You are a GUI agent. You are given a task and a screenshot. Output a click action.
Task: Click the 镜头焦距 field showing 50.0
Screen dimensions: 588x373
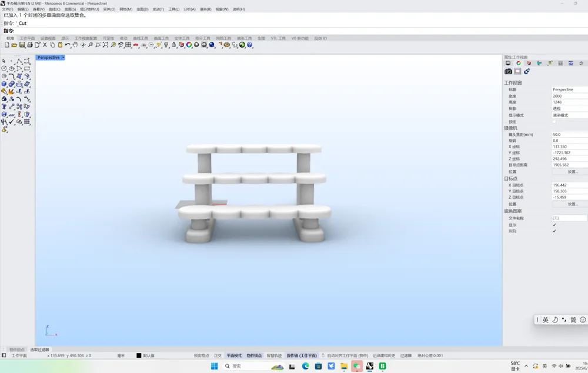570,134
